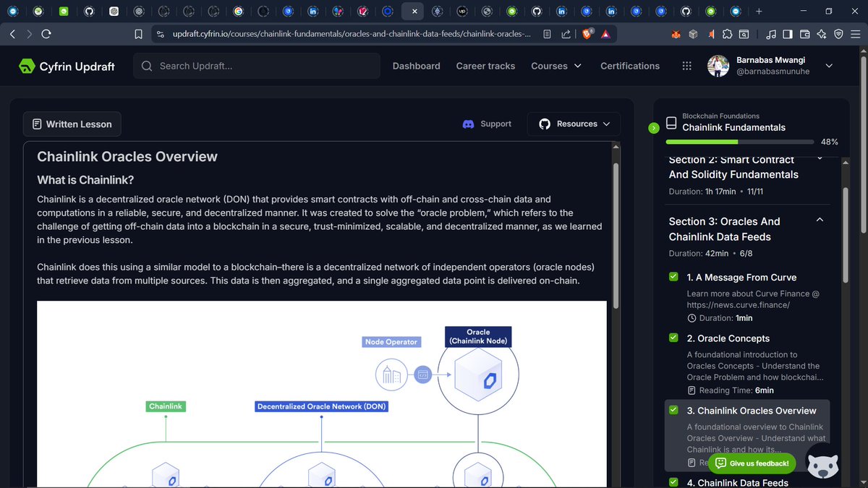Open the browser hamburger menu

click(856, 34)
